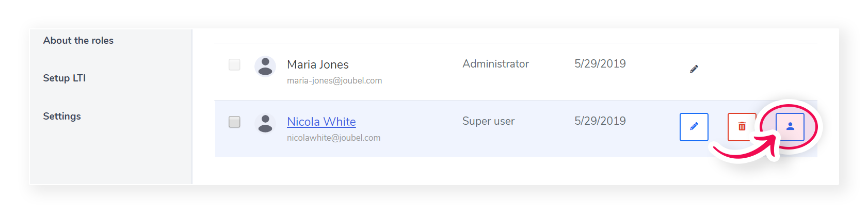Screen dimensions: 868x216
Task: Tick the checkbox next to Maria Jones
Action: [x=234, y=64]
